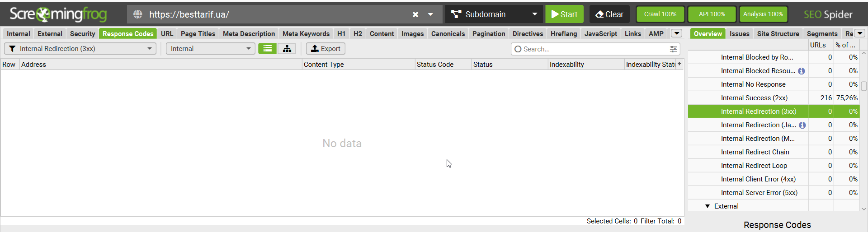Sort by Address column header

point(160,64)
